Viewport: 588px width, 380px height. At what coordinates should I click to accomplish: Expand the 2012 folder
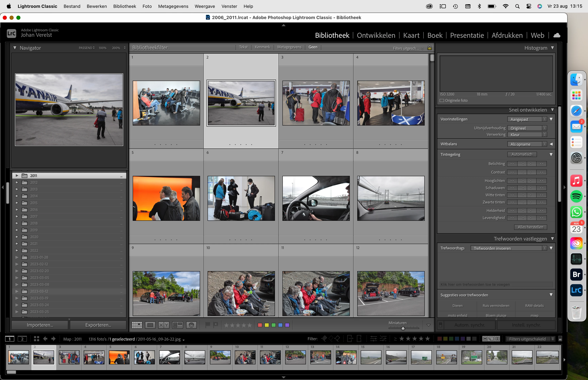click(x=17, y=182)
